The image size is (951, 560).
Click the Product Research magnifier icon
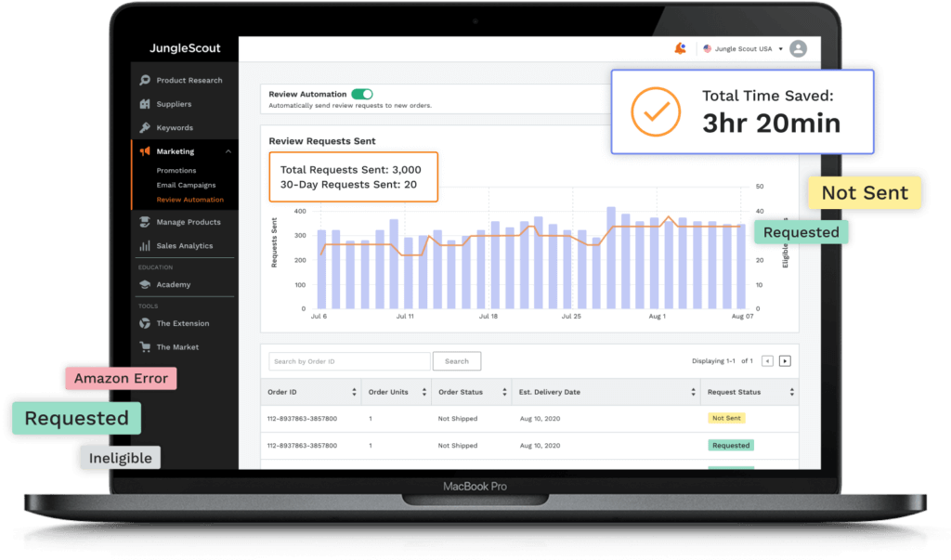click(x=145, y=80)
